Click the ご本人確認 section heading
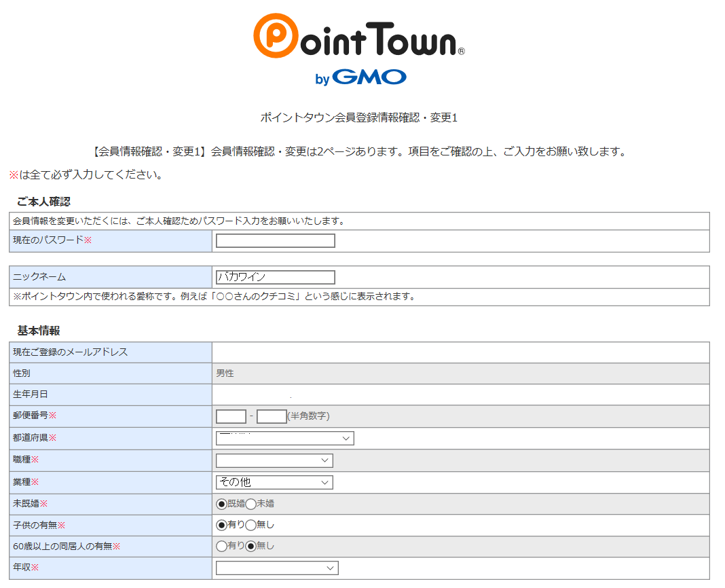Image resolution: width=725 pixels, height=588 pixels. pyautogui.click(x=44, y=202)
